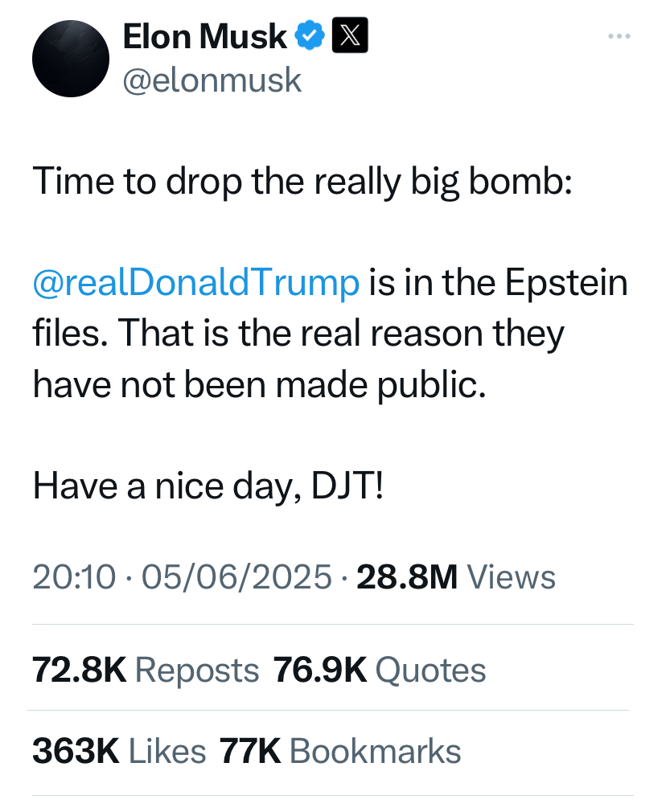Open the 363K Likes list
The width and height of the screenshot is (666, 812).
(119, 751)
